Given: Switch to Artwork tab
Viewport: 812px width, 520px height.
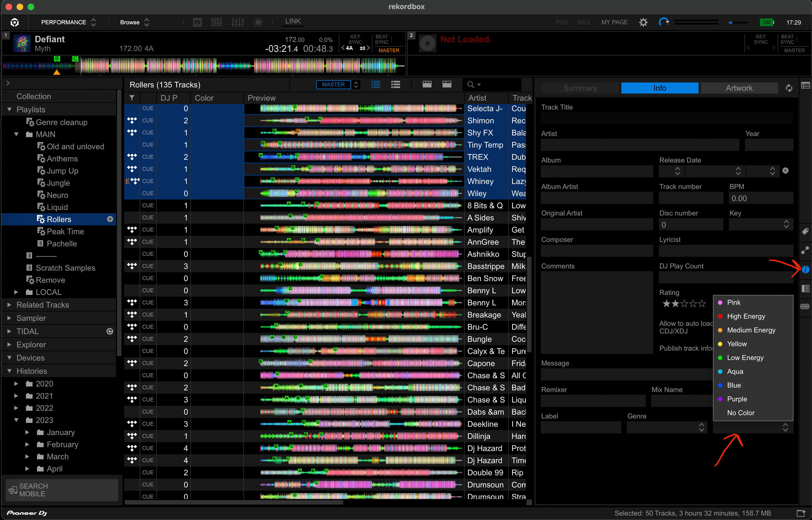Looking at the screenshot, I should pos(739,88).
